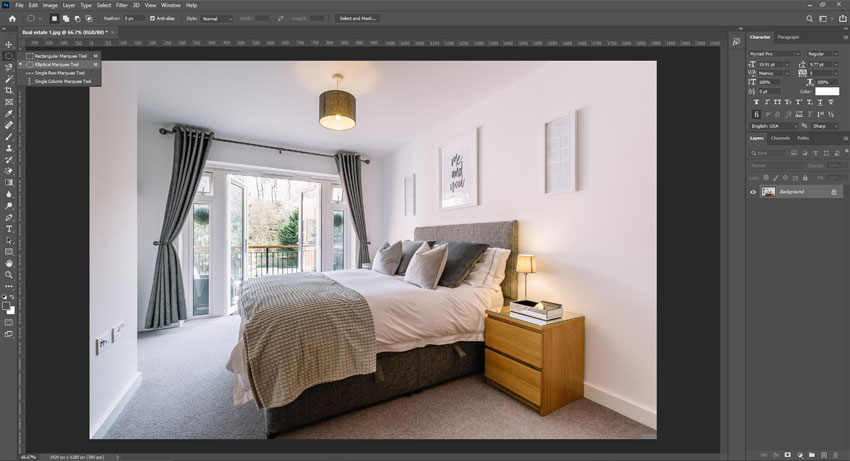Viewport: 850px width, 461px height.
Task: Open the File menu
Action: [20, 5]
